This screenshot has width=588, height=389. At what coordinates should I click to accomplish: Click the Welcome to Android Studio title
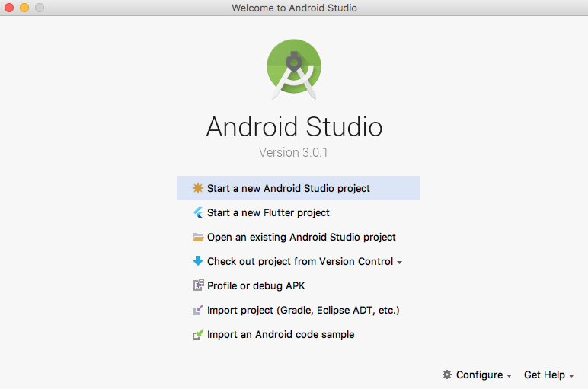point(294,8)
